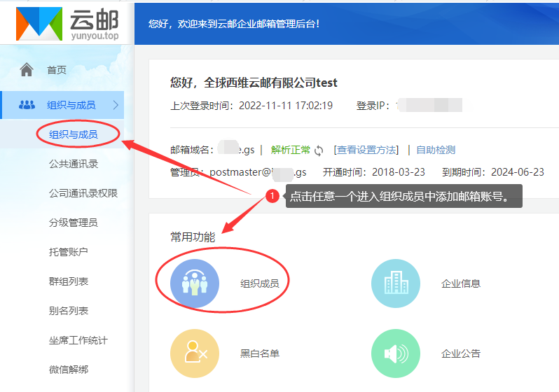Viewport: 559px width, 392px height.
Task: Click the people icon beside 组织与成员
Action: pos(27,105)
